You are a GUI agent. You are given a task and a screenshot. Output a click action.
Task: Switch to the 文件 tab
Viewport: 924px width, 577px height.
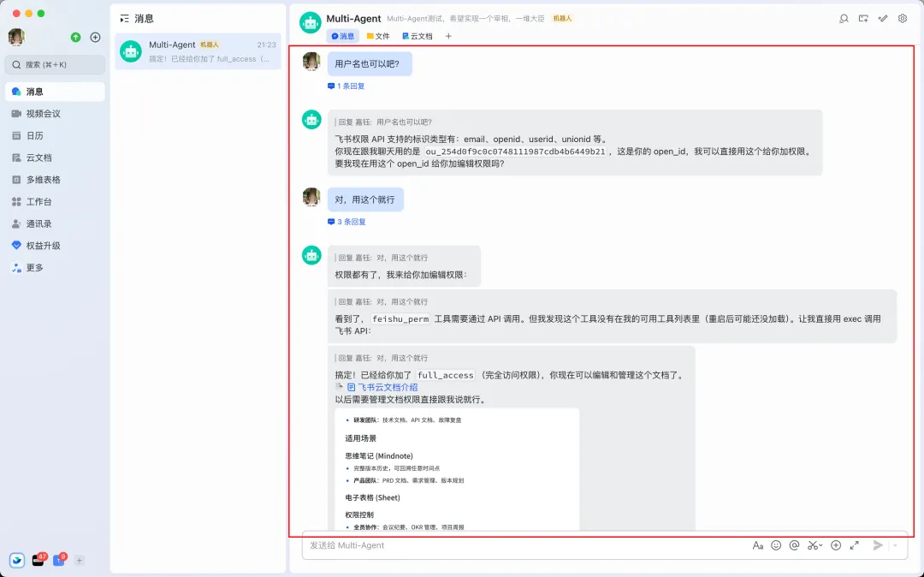pos(378,36)
